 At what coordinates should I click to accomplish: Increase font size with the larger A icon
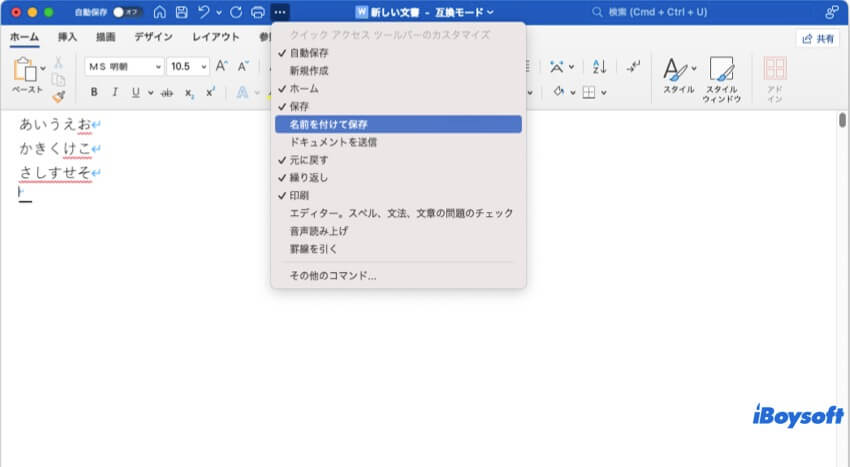coord(221,66)
